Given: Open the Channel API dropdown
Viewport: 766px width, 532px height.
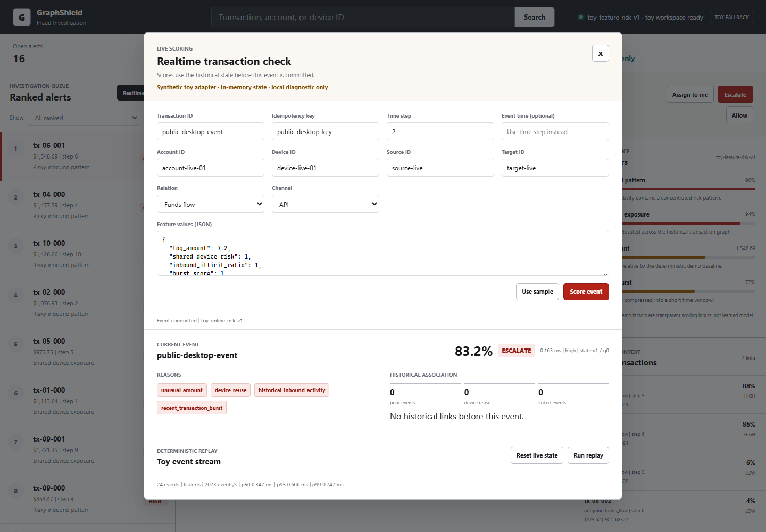Looking at the screenshot, I should [326, 204].
